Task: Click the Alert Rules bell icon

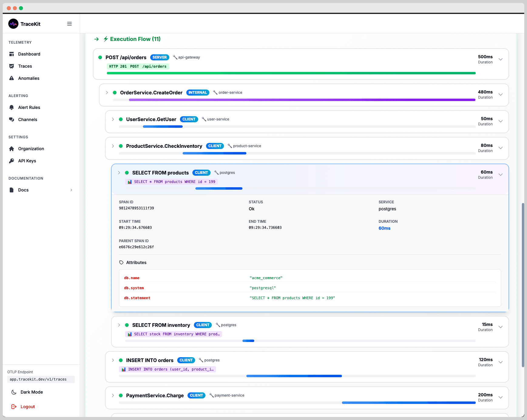Action: click(12, 107)
